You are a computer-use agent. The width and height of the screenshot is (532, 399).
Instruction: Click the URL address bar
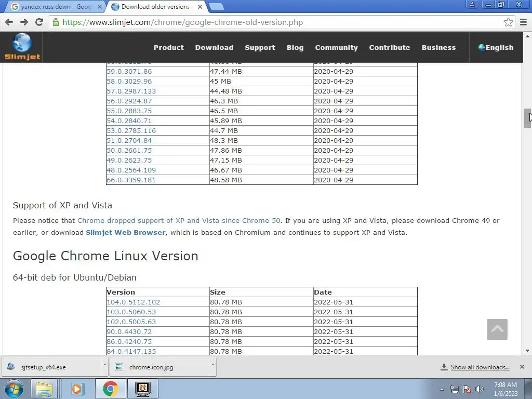[278, 22]
